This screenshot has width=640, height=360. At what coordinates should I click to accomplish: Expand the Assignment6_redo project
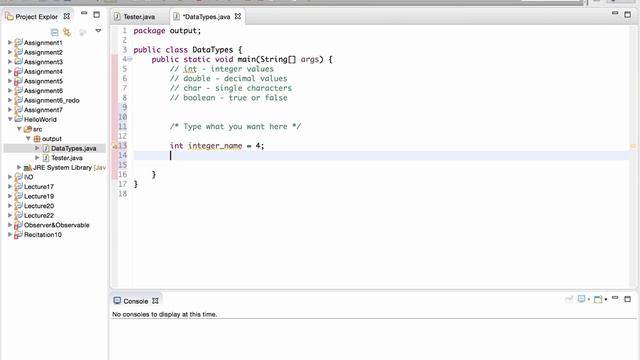tap(10, 100)
